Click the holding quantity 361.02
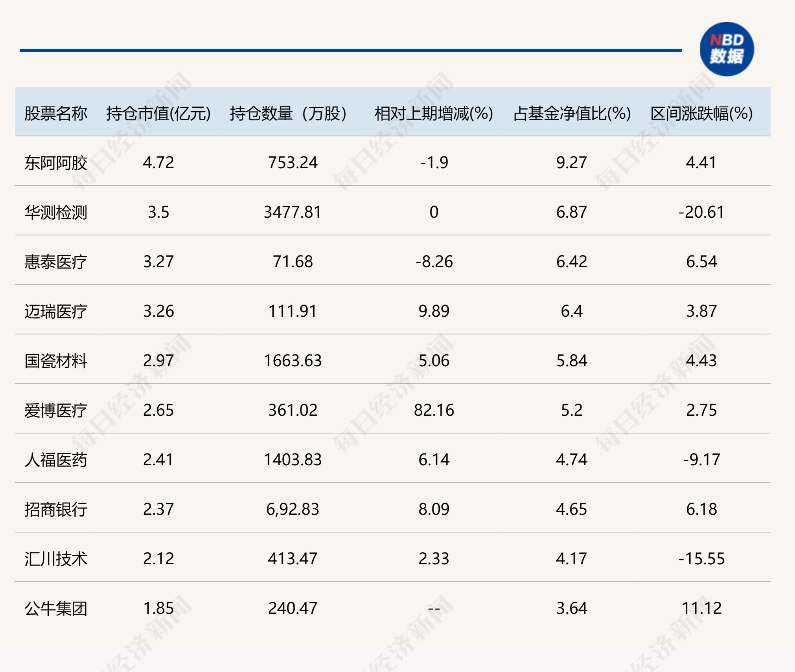795x672 pixels. 293,410
